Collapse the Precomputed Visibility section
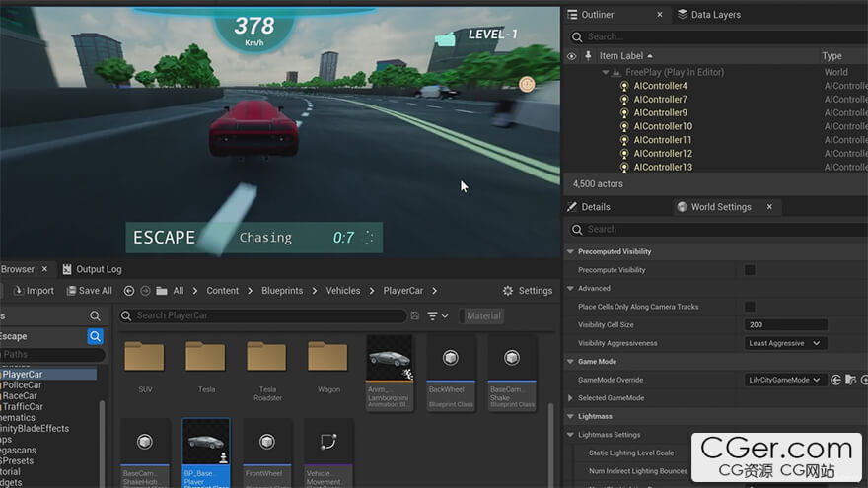The height and width of the screenshot is (488, 868). tap(570, 251)
